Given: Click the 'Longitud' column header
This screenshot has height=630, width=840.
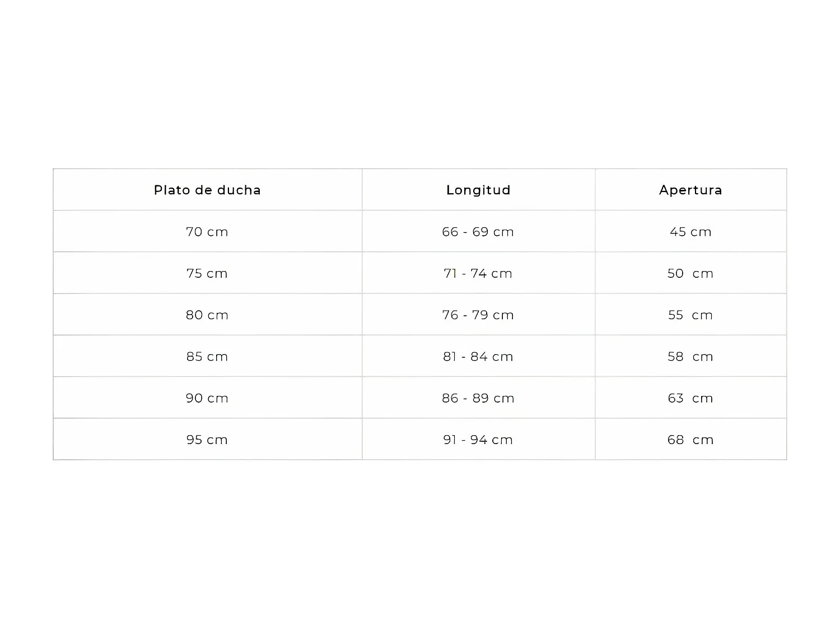Looking at the screenshot, I should coord(478,190).
